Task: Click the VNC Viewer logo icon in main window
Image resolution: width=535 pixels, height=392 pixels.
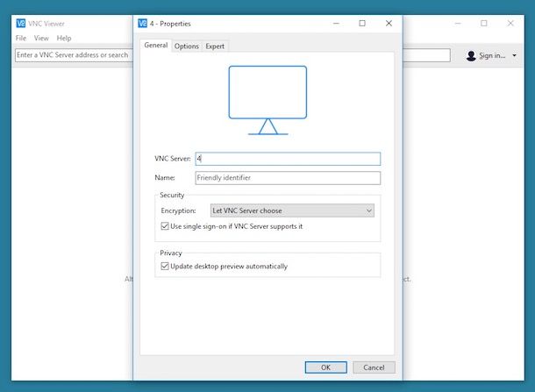Action: click(21, 23)
